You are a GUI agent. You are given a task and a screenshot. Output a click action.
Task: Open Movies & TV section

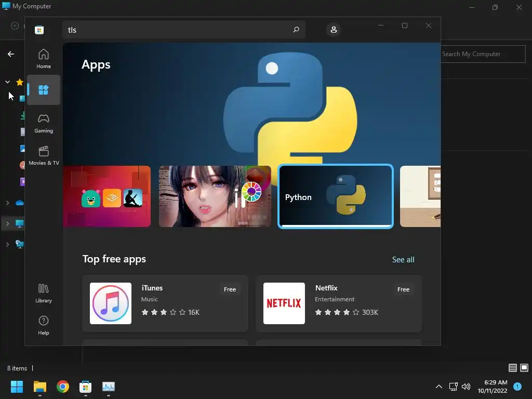(44, 156)
